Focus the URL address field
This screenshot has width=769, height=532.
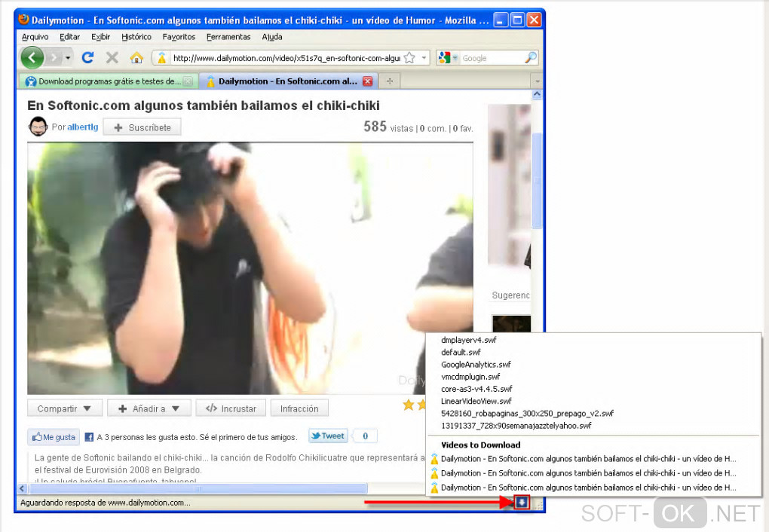pos(286,58)
